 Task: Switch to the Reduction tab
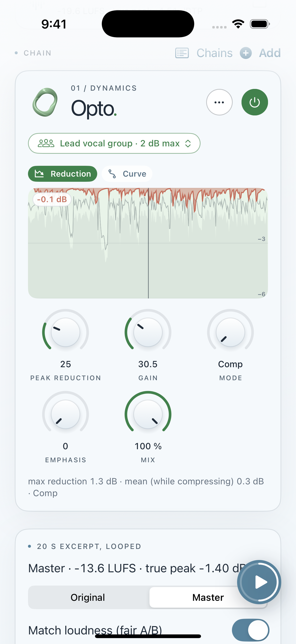[x=62, y=174]
